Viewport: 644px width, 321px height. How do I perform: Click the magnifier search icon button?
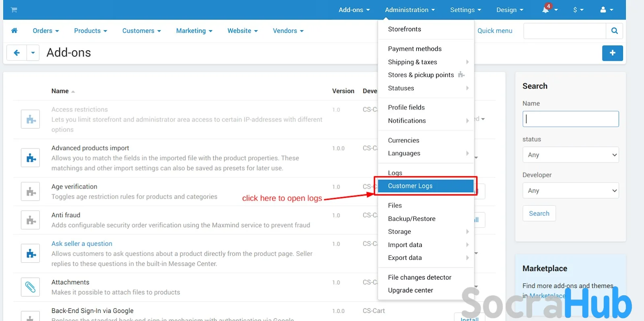pyautogui.click(x=614, y=31)
